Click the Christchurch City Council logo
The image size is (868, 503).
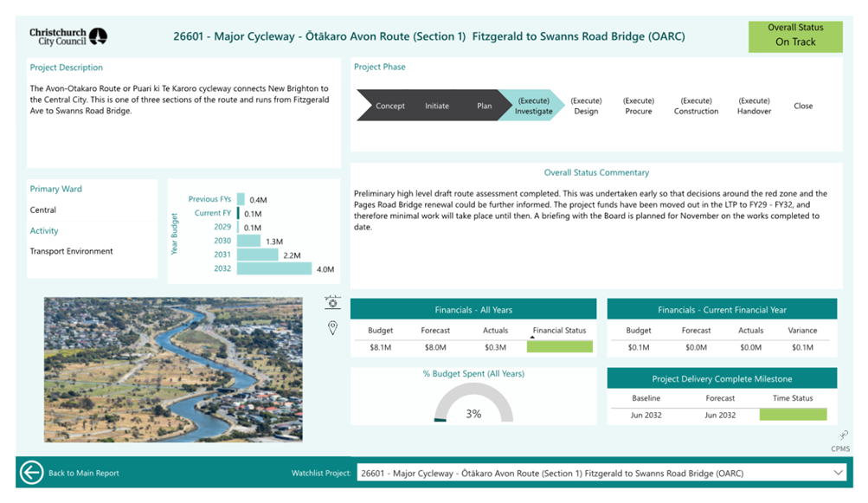point(68,36)
